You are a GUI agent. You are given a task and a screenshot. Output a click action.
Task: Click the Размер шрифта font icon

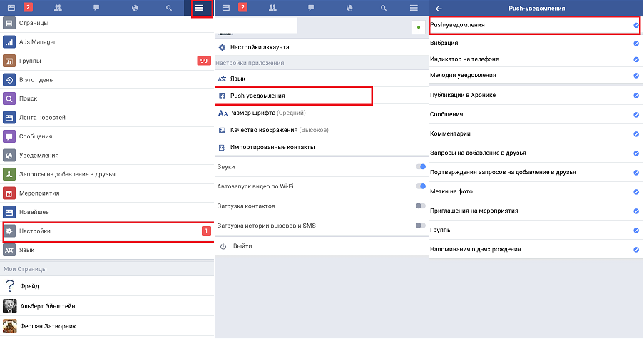[223, 113]
